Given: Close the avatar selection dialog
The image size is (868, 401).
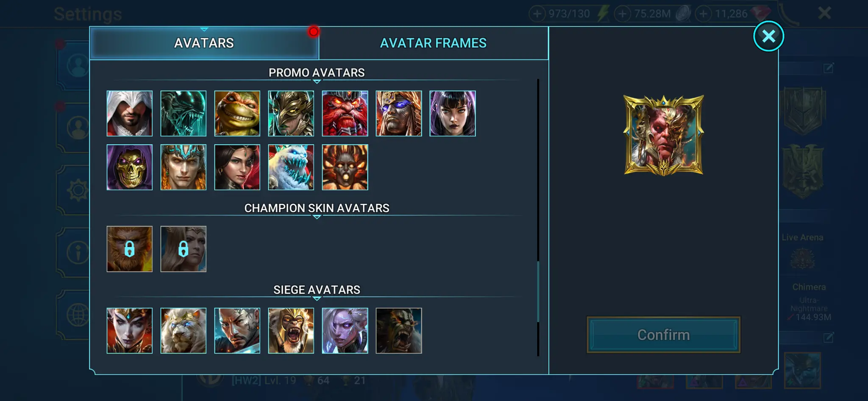Looking at the screenshot, I should pyautogui.click(x=768, y=36).
